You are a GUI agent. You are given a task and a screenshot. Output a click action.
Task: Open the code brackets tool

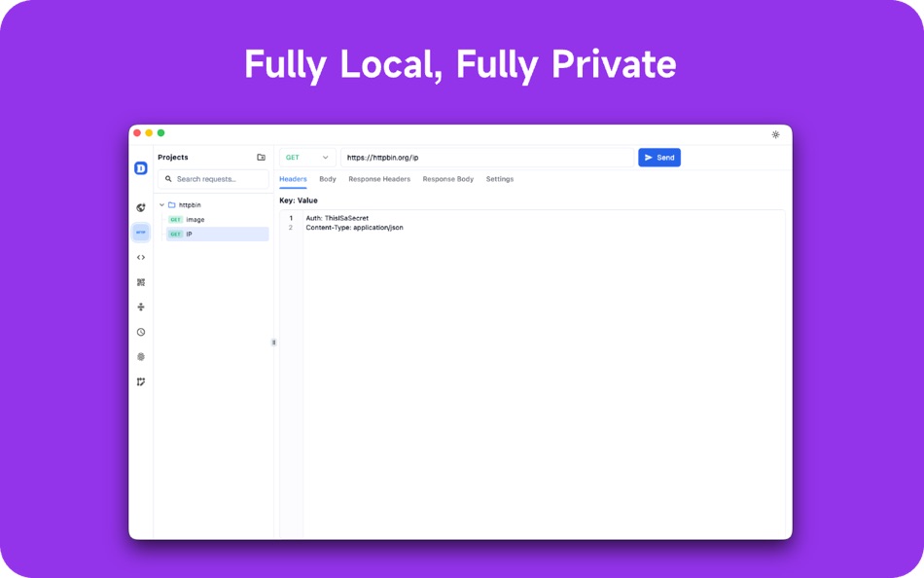[x=141, y=257]
